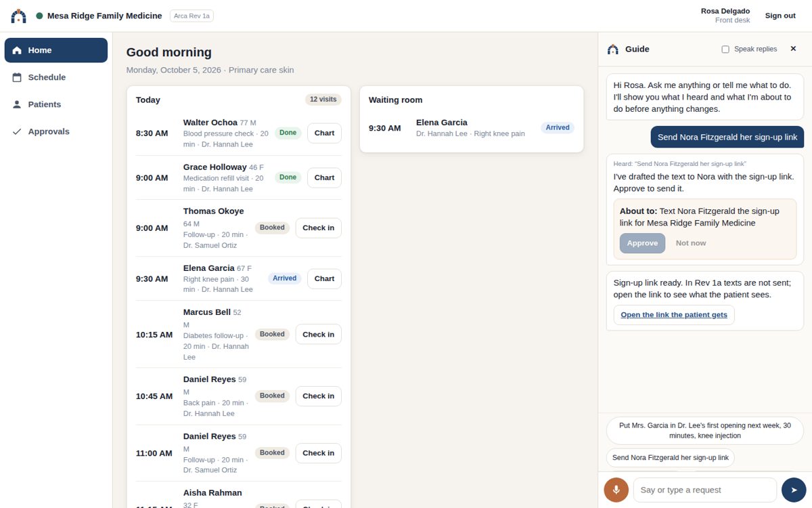The image size is (812, 508).
Task: Close the Guide panel
Action: [x=794, y=49]
